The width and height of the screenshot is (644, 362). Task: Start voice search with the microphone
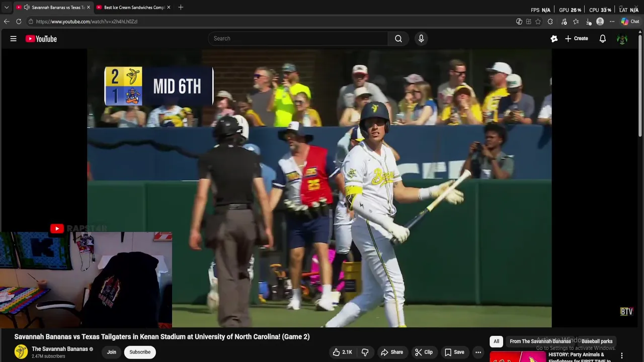[421, 39]
